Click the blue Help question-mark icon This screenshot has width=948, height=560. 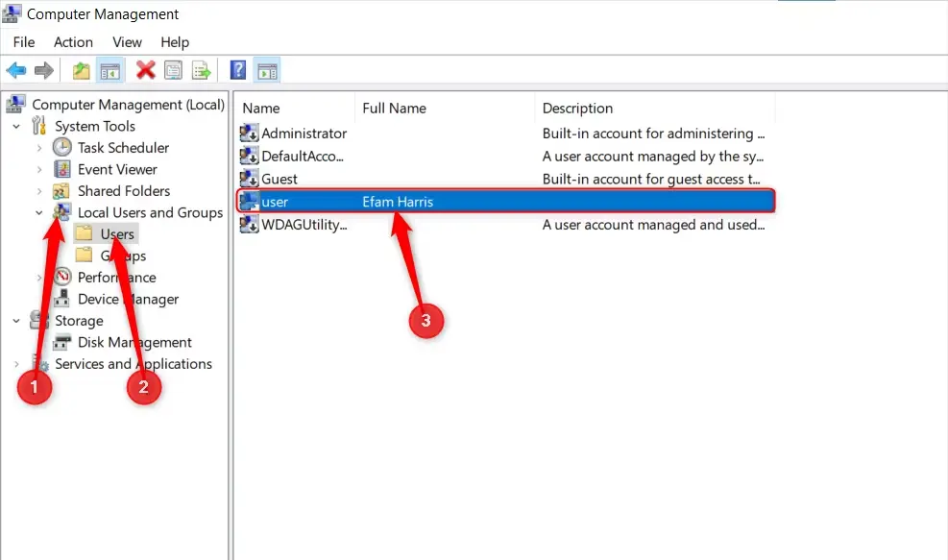click(x=238, y=70)
